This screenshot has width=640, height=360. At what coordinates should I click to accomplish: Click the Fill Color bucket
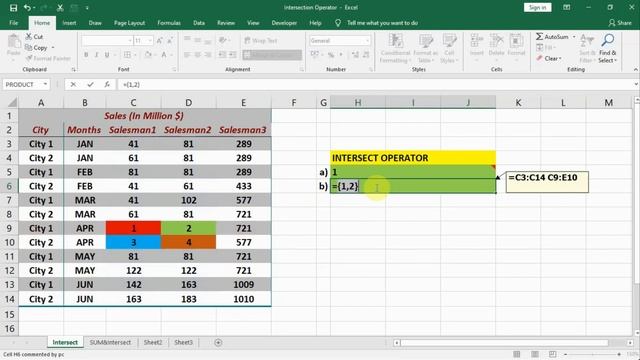(x=148, y=55)
